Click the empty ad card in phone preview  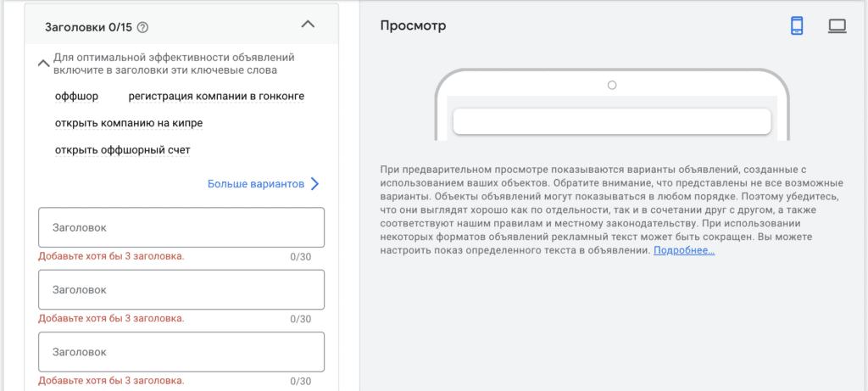[x=612, y=121]
